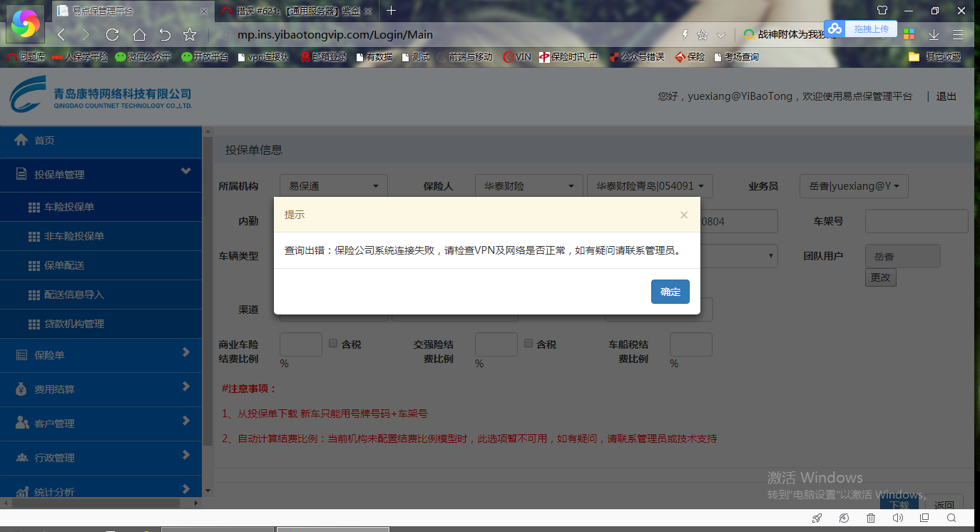Image resolution: width=980 pixels, height=532 pixels.
Task: Go back with the browser back arrow
Action: click(x=61, y=34)
